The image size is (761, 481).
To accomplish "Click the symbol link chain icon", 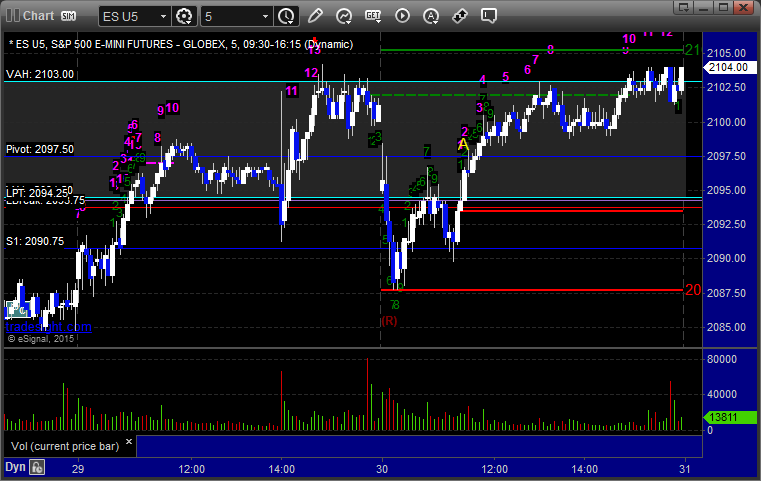I will click(460, 16).
